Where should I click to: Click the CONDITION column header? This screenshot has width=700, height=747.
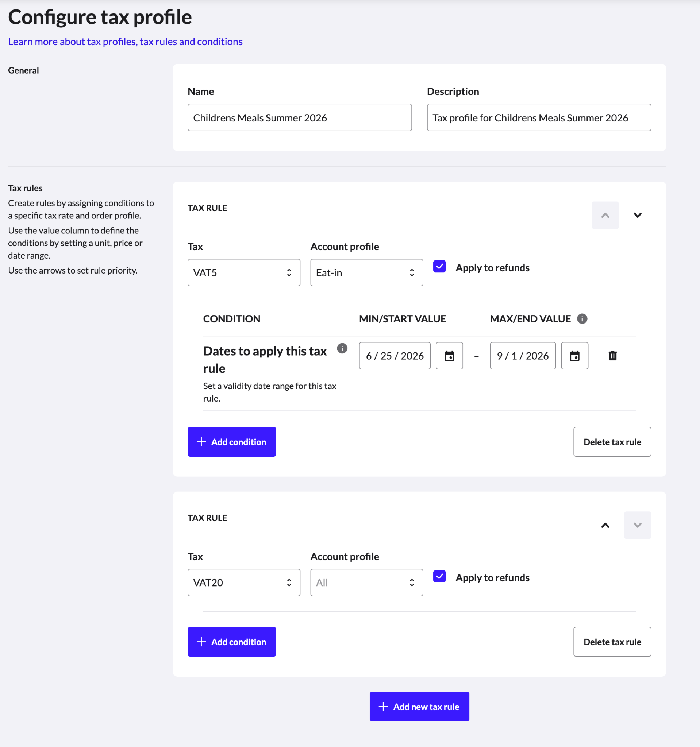click(232, 319)
